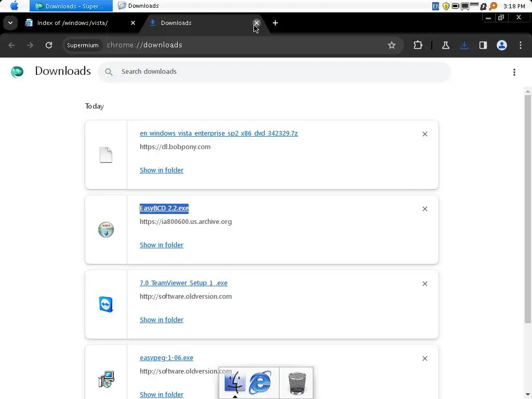Click the search magnifier icon
Viewport: 532px width, 399px height.
coord(109,72)
